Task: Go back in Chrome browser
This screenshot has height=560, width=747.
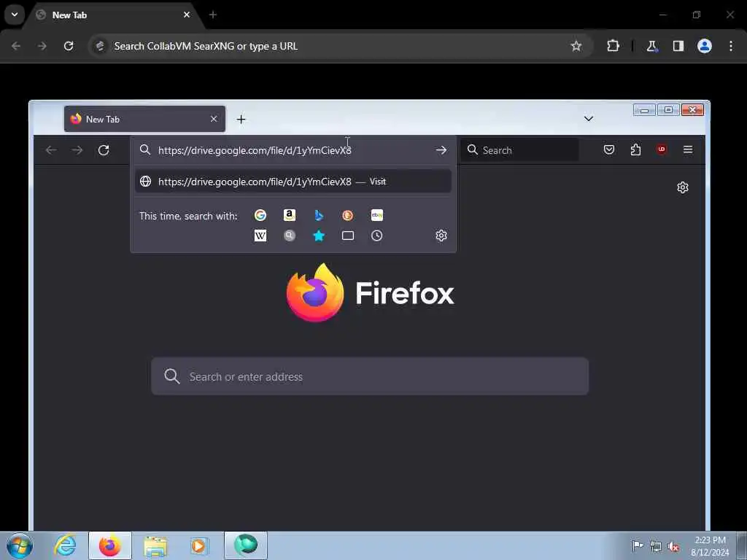Action: (x=16, y=46)
